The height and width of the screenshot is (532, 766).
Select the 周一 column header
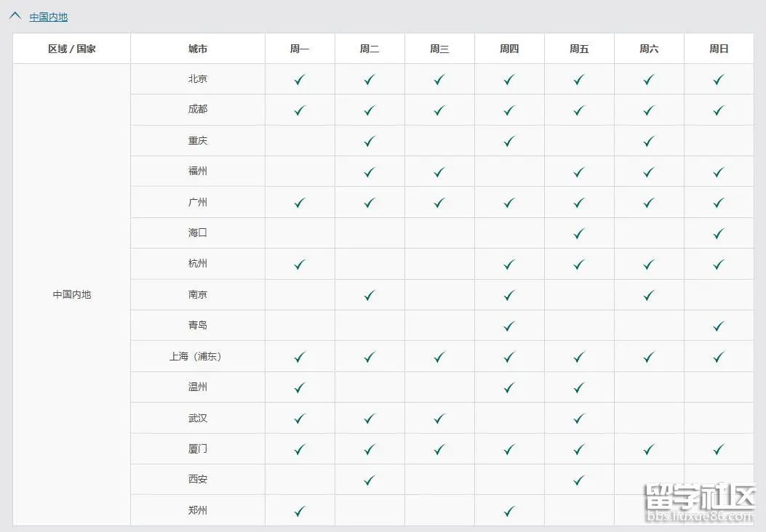pyautogui.click(x=300, y=49)
